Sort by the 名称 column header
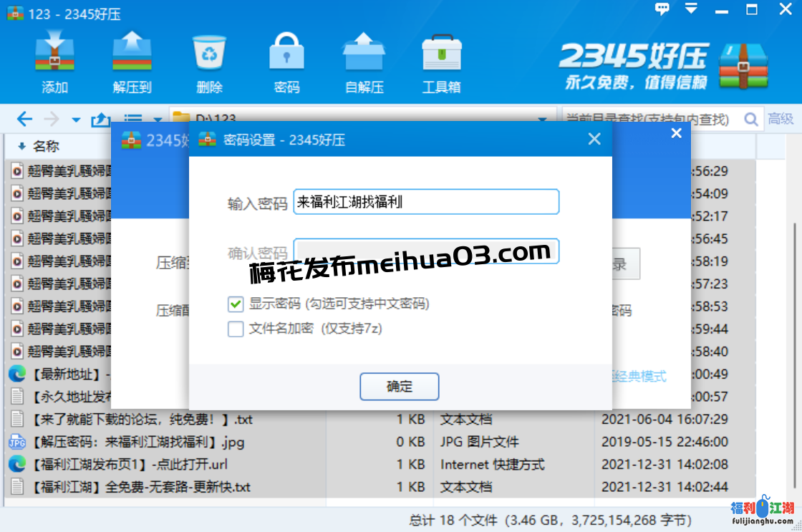Image resolution: width=802 pixels, height=532 pixels. [x=46, y=147]
